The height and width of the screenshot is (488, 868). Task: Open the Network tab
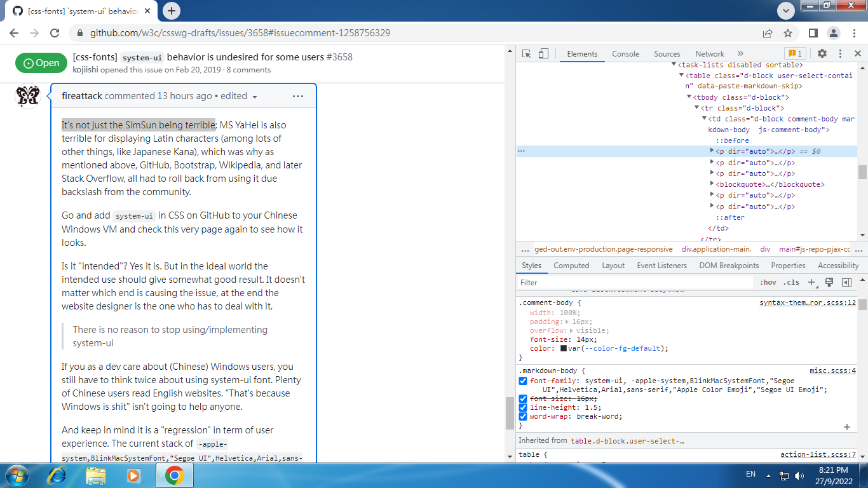tap(710, 54)
